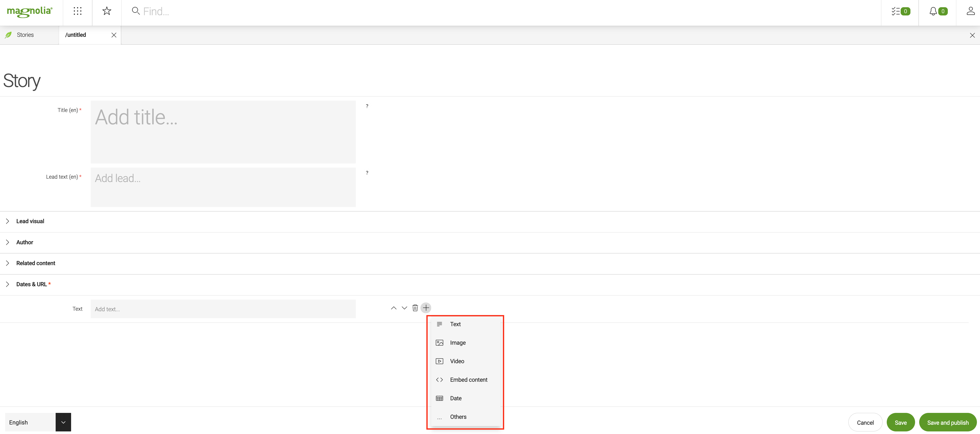Move text block up
The height and width of the screenshot is (434, 980).
pos(394,308)
